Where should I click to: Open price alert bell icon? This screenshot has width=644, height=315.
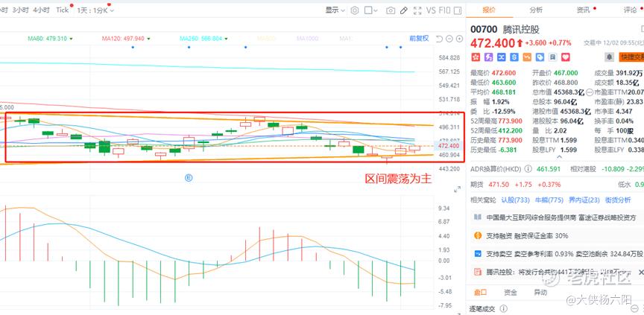point(609,57)
